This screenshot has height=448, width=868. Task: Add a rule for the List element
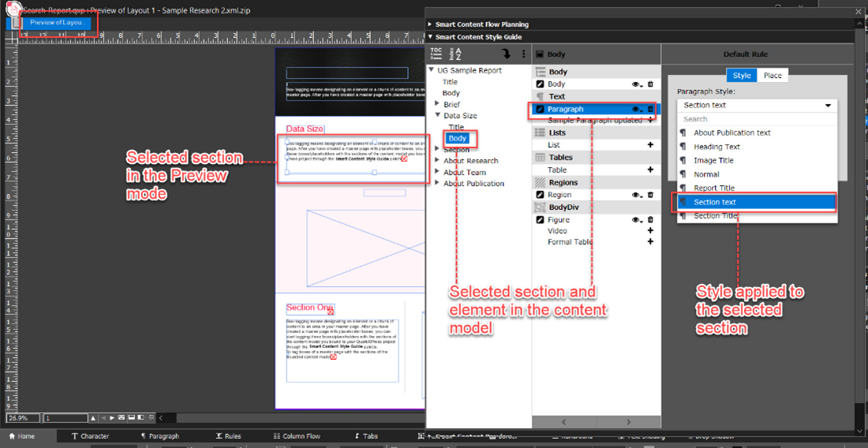pos(650,144)
